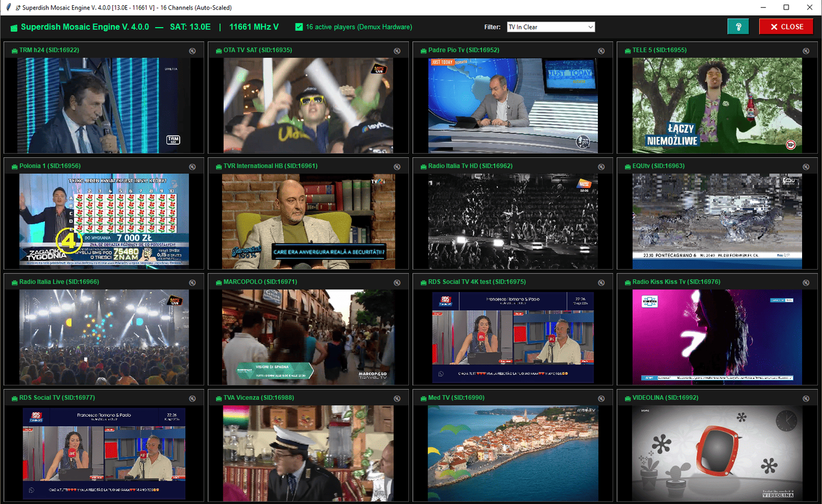This screenshot has width=822, height=504.
Task: Click the TV icon beside OTA TV SAT
Action: pyautogui.click(x=218, y=50)
